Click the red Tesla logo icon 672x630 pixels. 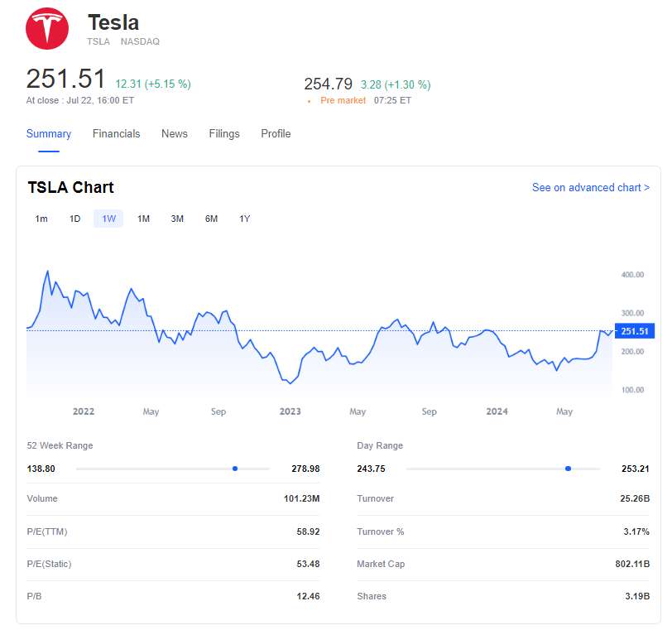[x=47, y=29]
